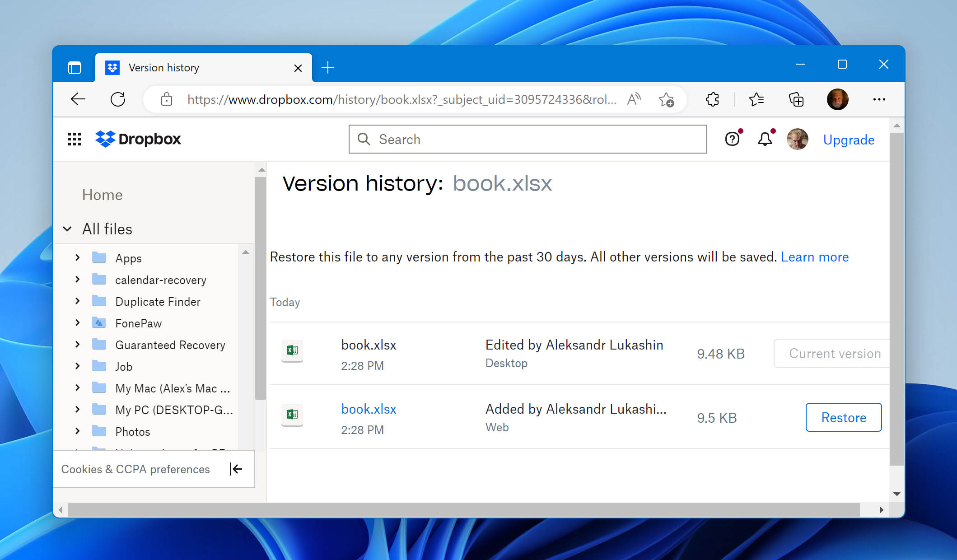The image size is (957, 560).
Task: Click the browser Back arrow
Action: (x=78, y=99)
